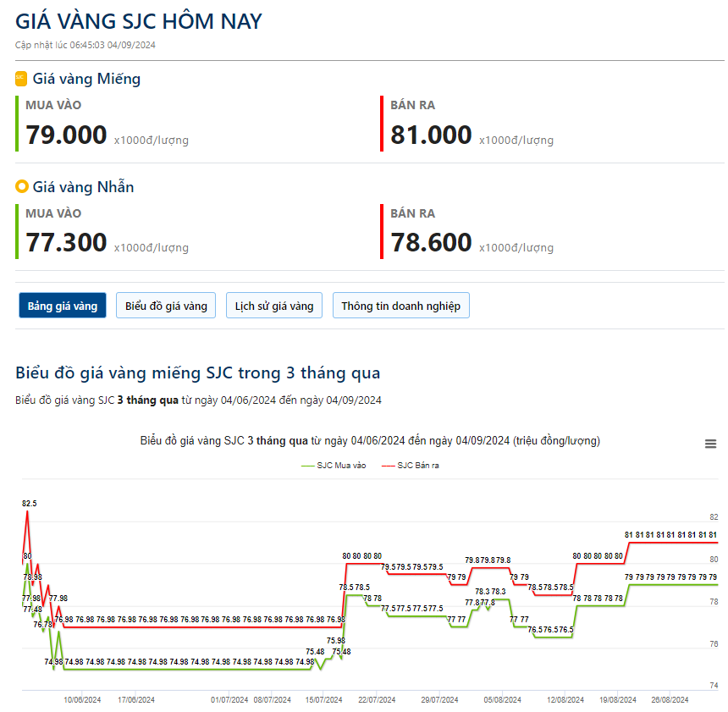Click the 77.48 data label near chart start

32,609
